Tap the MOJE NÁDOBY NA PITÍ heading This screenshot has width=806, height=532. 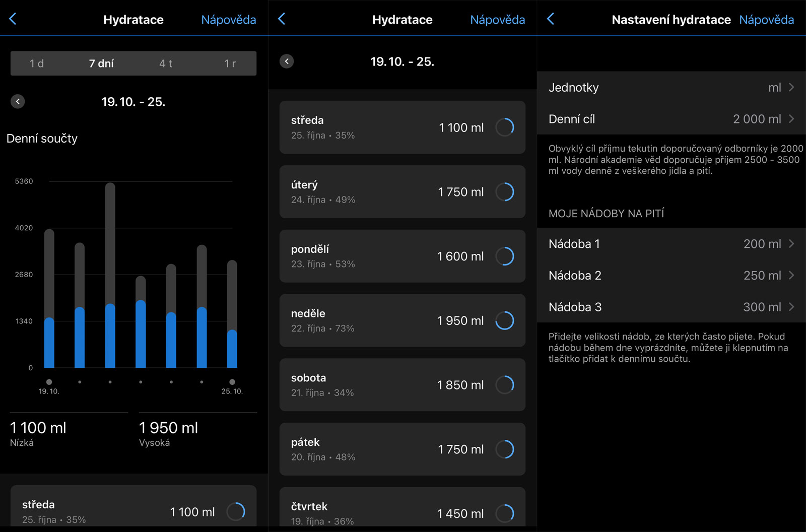point(607,214)
